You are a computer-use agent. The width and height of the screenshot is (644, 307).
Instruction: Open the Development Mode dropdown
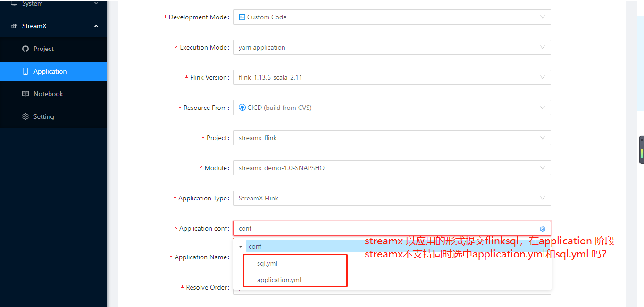[392, 17]
